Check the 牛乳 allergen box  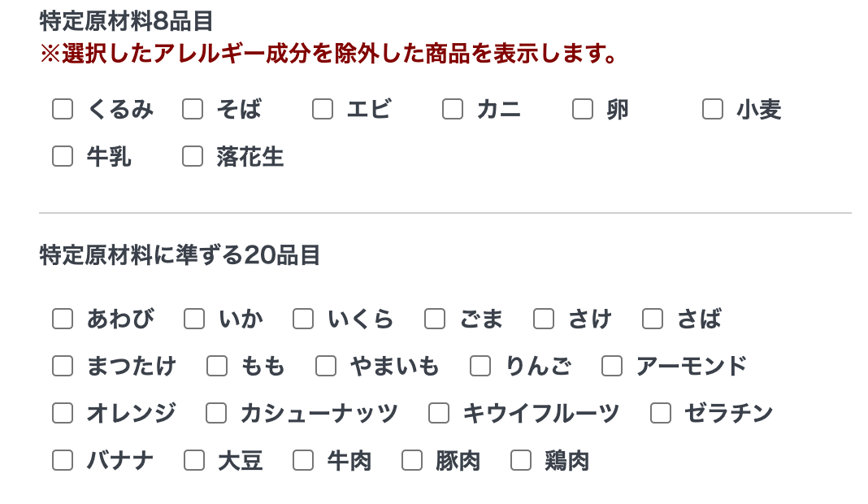point(63,156)
